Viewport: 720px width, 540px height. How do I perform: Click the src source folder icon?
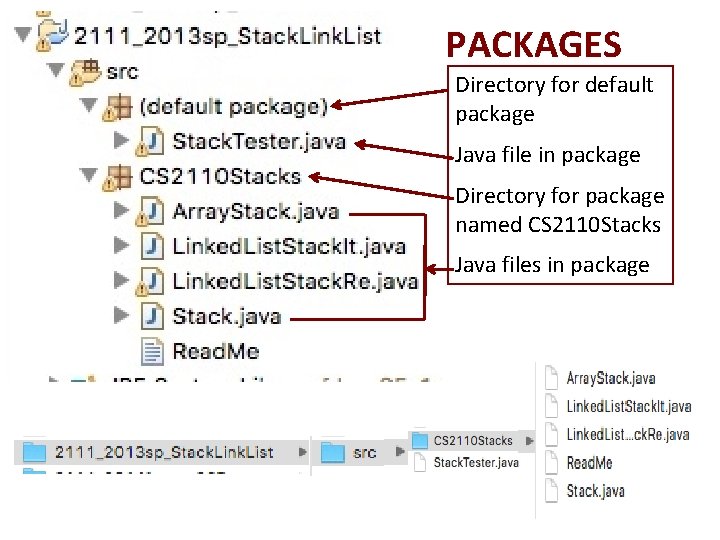[x=86, y=71]
